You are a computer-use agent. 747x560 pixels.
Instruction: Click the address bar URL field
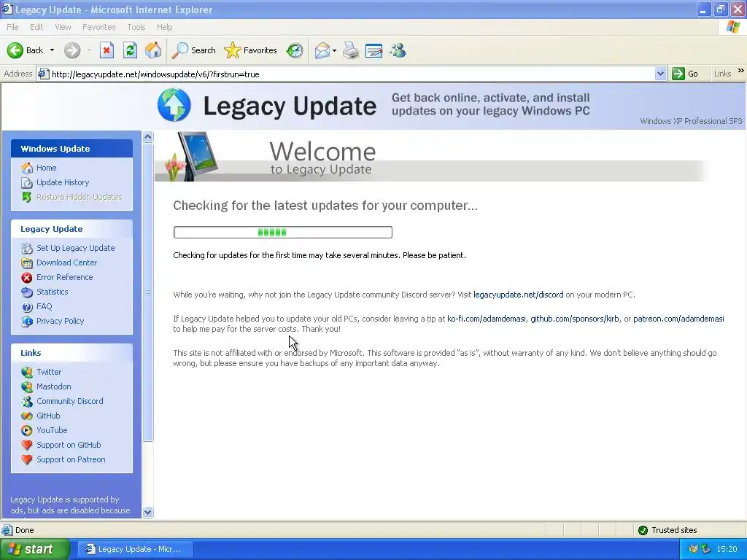click(352, 74)
